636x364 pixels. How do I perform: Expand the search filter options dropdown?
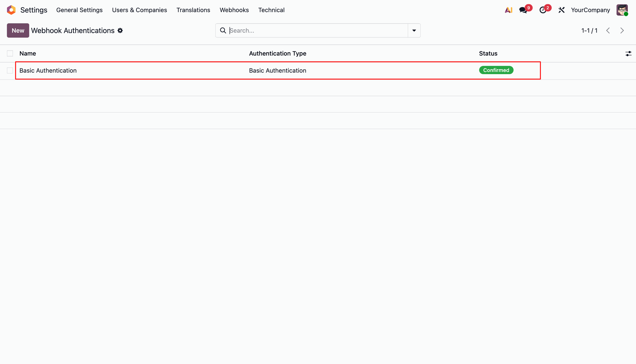(414, 30)
